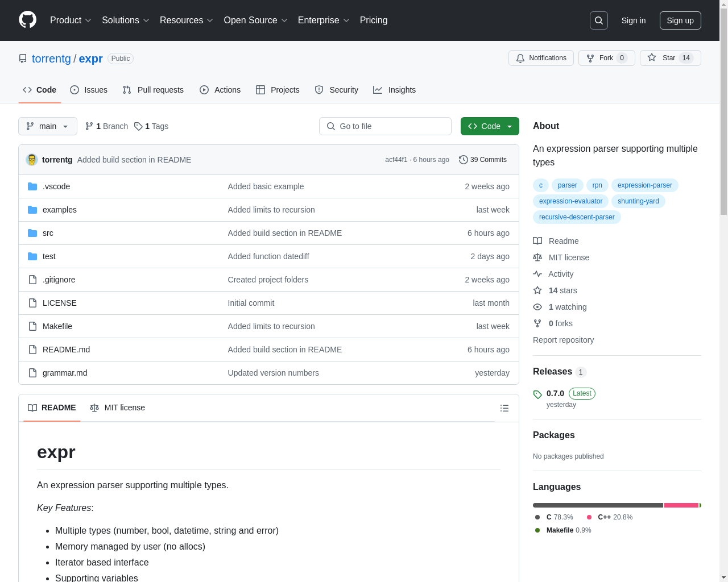Open commit hash acf44f1
Image resolution: width=728 pixels, height=582 pixels.
coord(396,160)
